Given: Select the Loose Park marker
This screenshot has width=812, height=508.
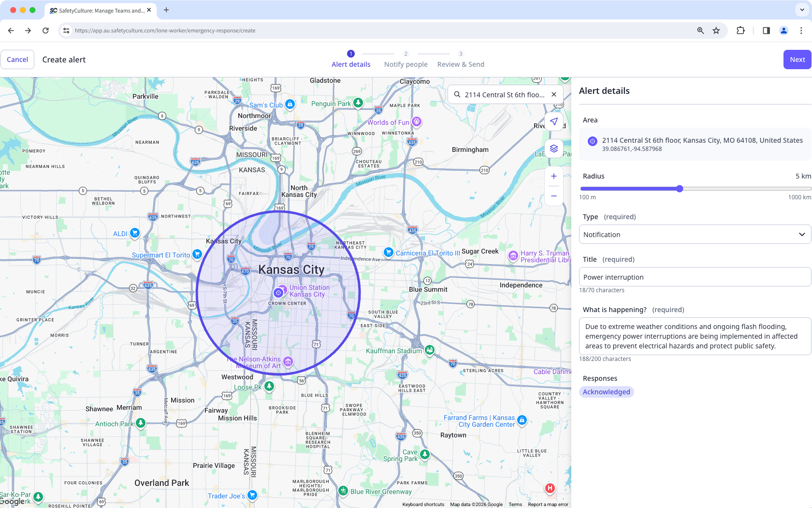Looking at the screenshot, I should coord(269,386).
